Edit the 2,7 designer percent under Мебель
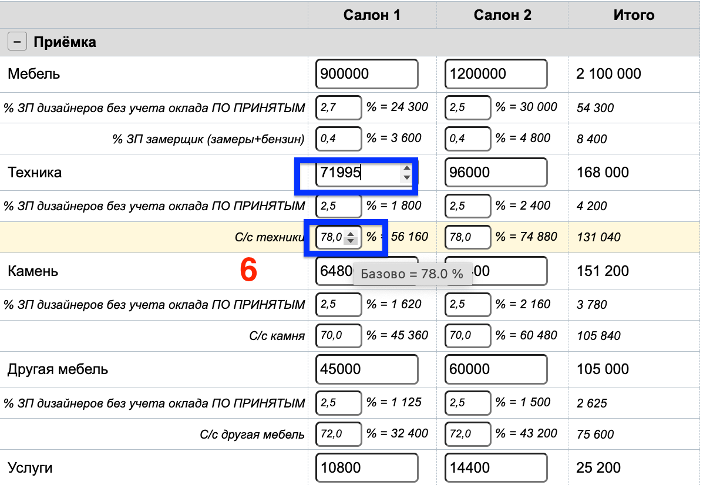Screen dimensions: 720x486 (x=338, y=107)
